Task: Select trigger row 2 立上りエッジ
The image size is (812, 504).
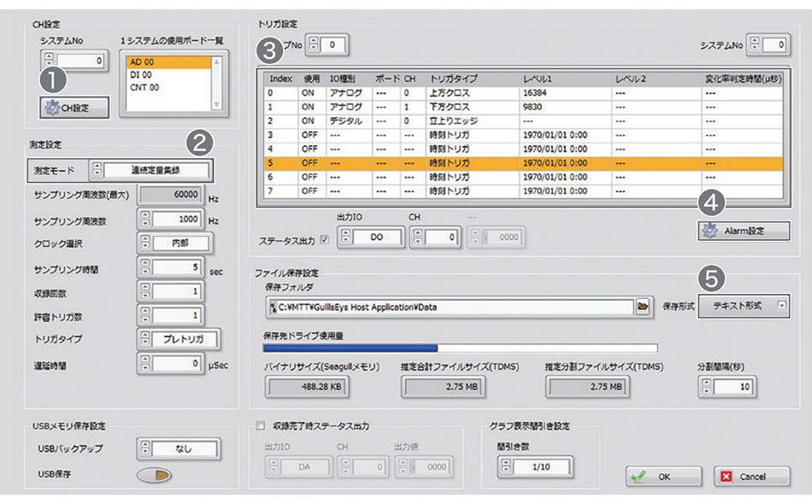Action: 524,121
